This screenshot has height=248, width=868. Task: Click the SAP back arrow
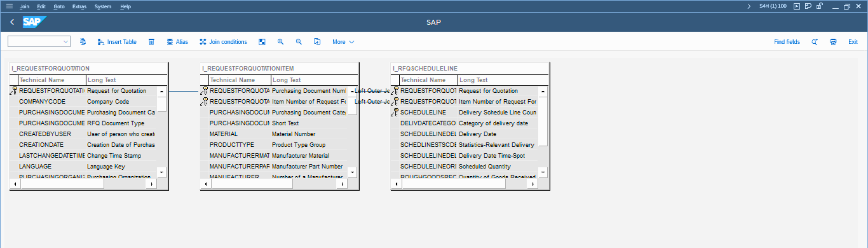coord(12,22)
